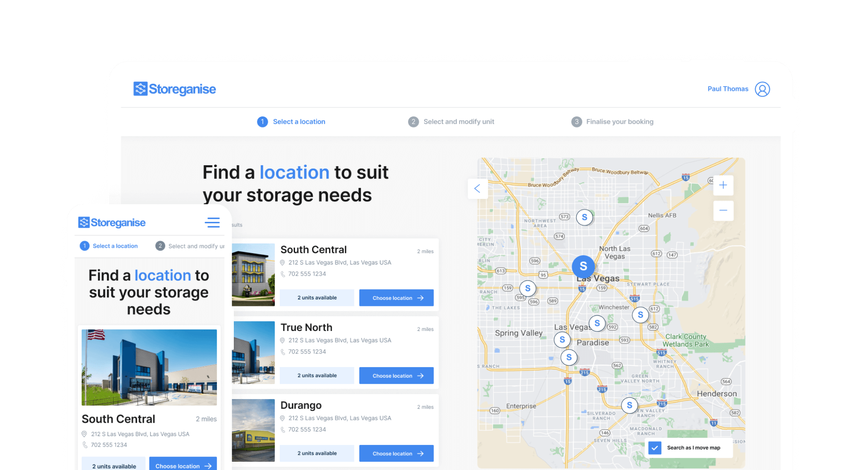Choose location for True North listing
The width and height of the screenshot is (868, 470).
(396, 376)
